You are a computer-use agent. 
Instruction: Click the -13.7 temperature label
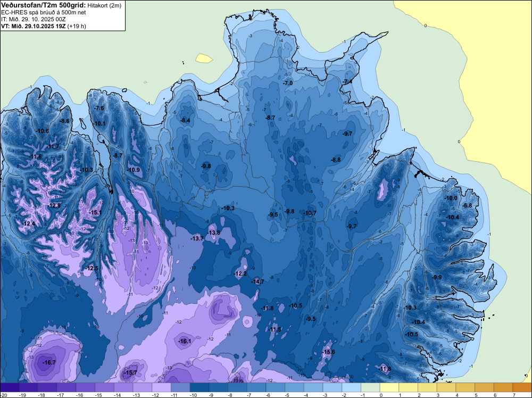pyautogui.click(x=197, y=238)
